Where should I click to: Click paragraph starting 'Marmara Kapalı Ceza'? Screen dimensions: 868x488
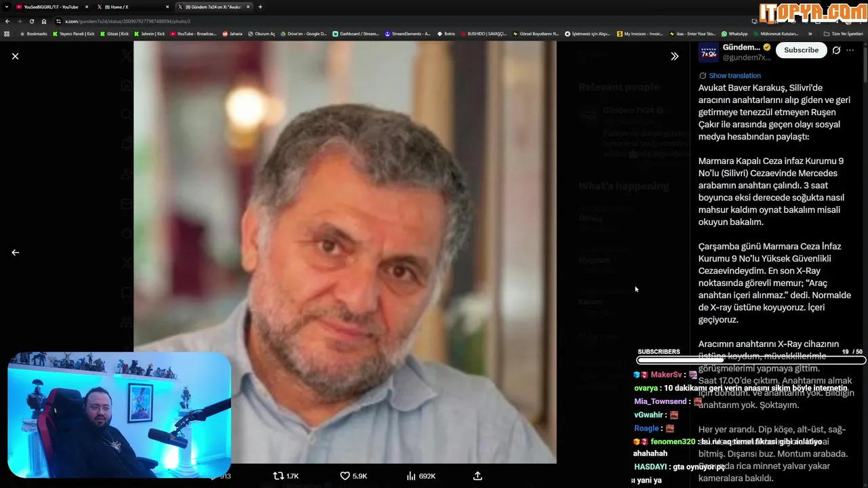772,192
